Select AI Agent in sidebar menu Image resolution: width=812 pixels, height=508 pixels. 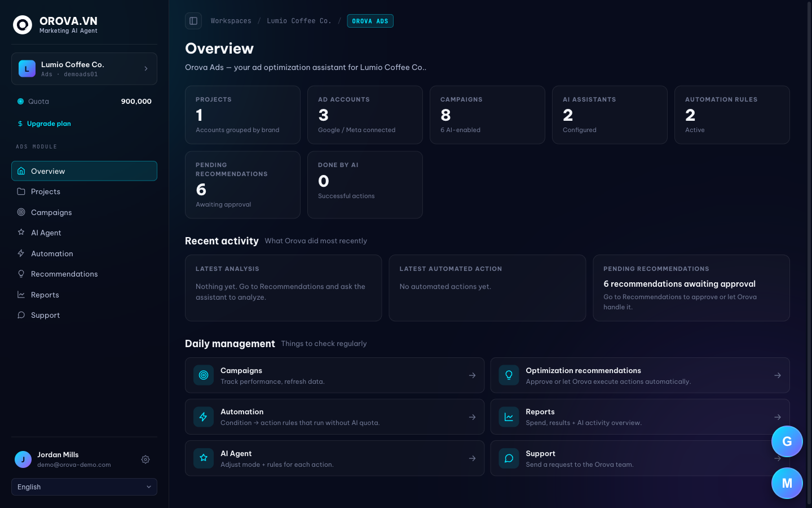84,233
